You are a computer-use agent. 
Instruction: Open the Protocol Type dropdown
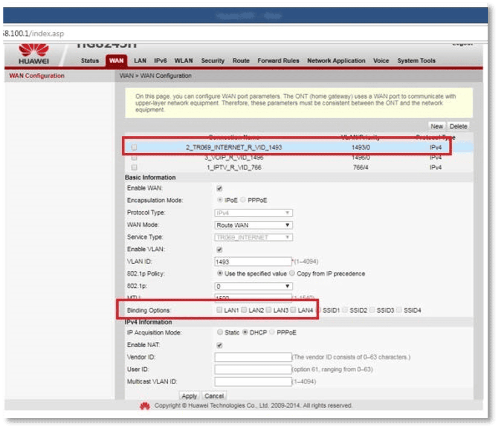point(253,213)
